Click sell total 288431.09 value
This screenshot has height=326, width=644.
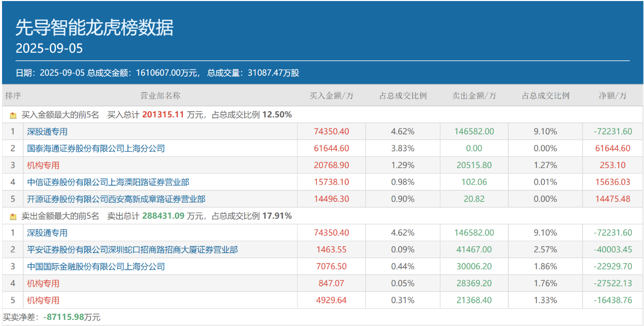pos(163,216)
